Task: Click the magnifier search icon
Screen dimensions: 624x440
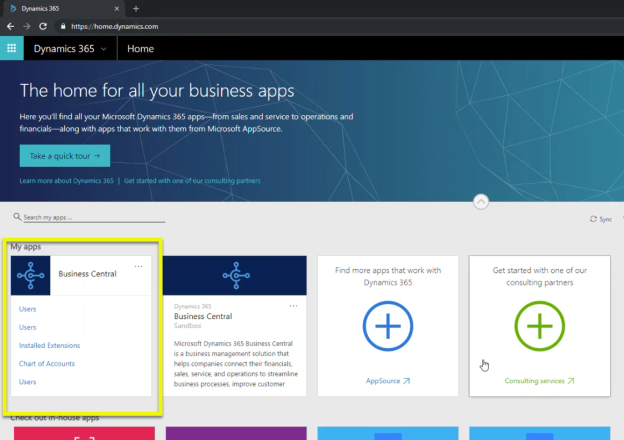Action: click(x=17, y=217)
